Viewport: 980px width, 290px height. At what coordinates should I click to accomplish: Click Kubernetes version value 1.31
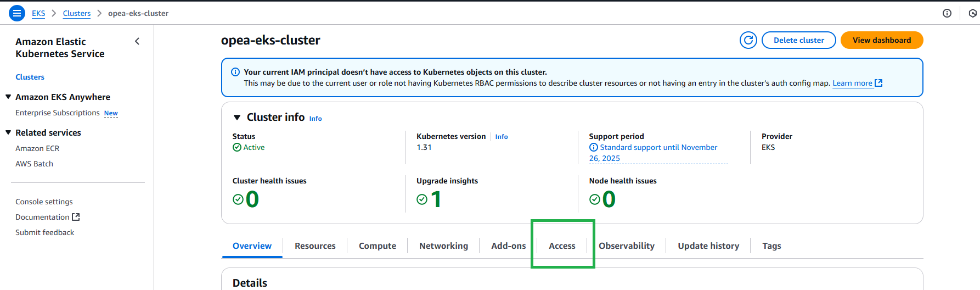(x=424, y=147)
